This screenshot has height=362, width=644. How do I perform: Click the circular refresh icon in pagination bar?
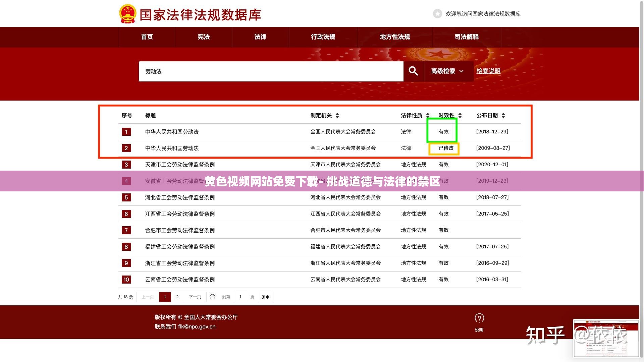[213, 297]
